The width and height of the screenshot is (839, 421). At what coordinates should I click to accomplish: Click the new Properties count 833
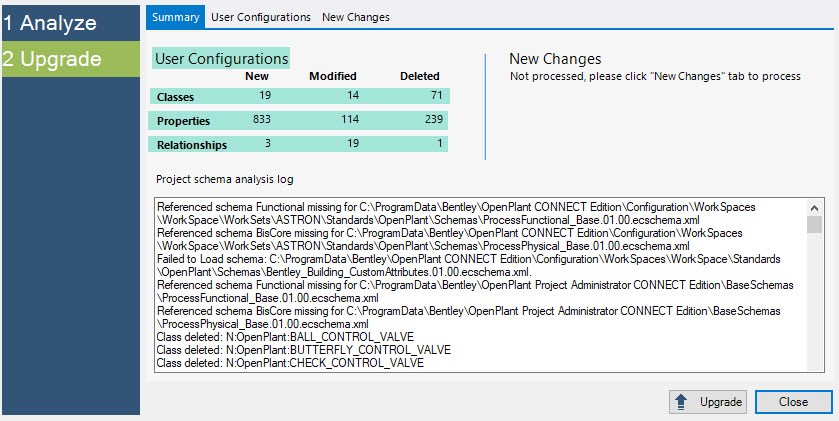tap(262, 119)
